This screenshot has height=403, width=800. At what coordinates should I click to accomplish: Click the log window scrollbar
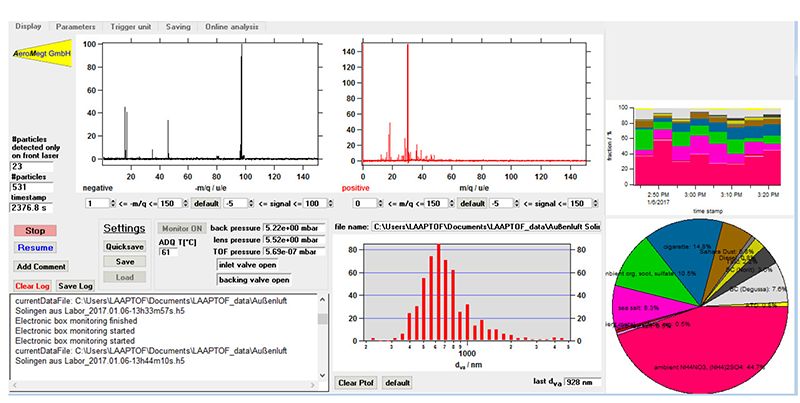coord(322,335)
